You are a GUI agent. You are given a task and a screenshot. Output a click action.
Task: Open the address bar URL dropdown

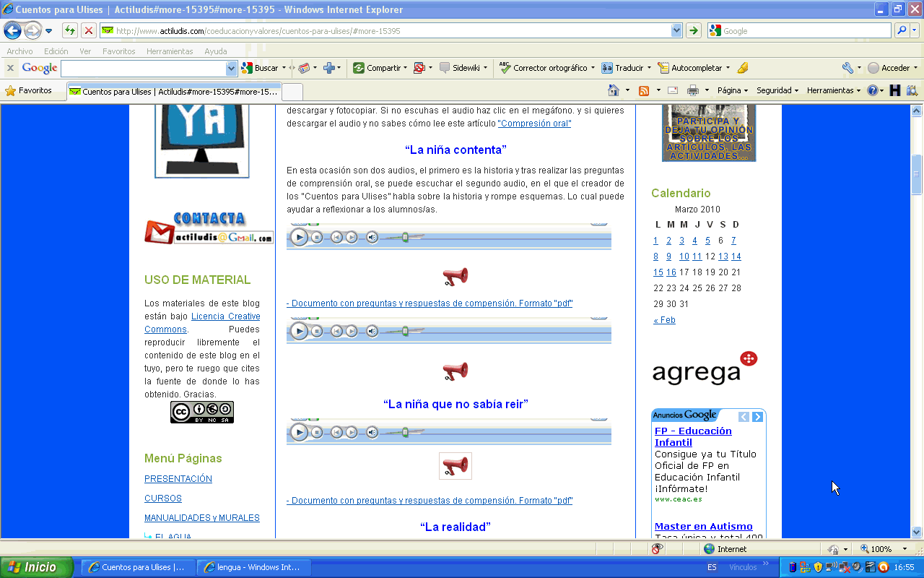[x=676, y=30]
